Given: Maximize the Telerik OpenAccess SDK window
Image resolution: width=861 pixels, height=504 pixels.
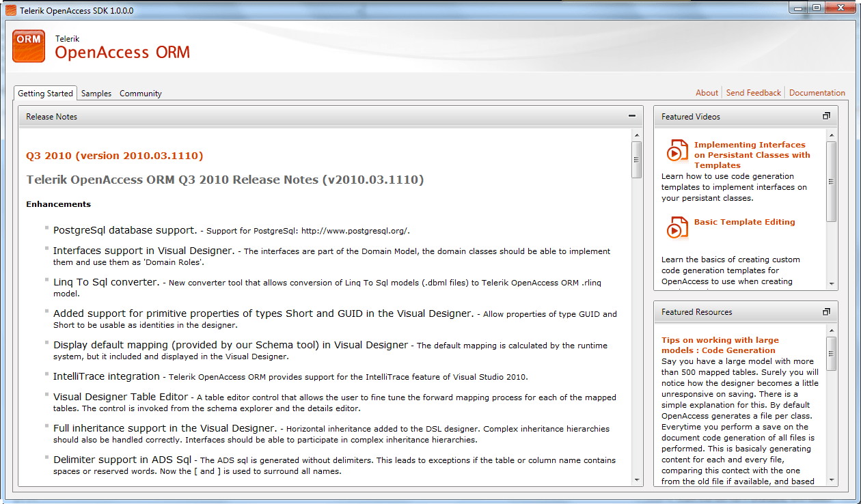Looking at the screenshot, I should 816,7.
